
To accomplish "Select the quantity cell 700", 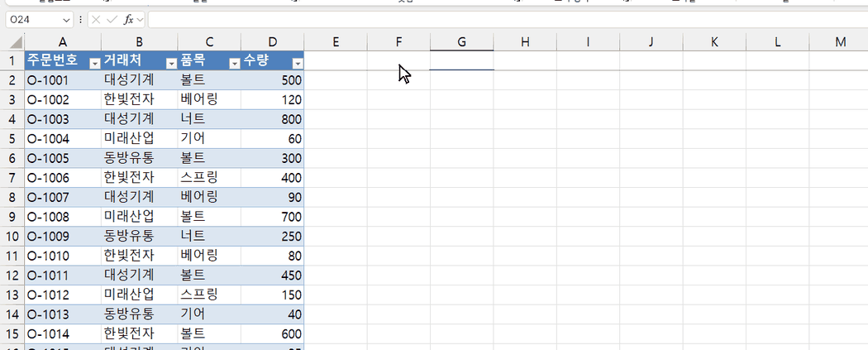I will pyautogui.click(x=273, y=217).
